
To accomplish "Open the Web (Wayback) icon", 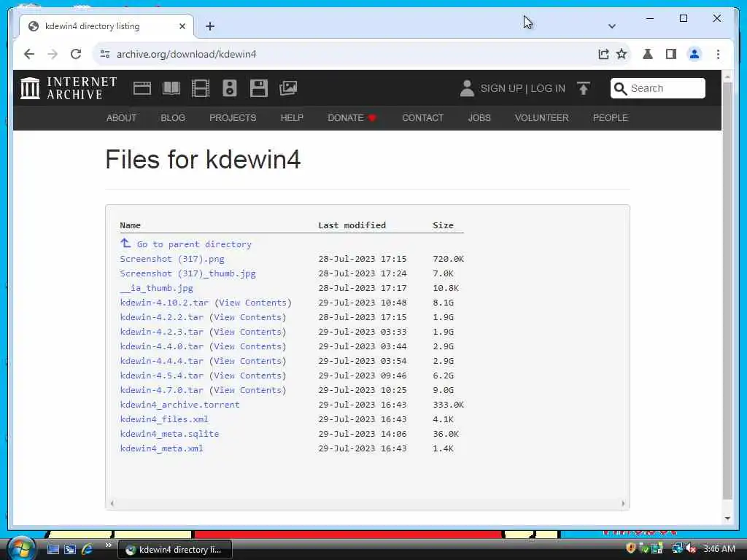I will pos(142,88).
